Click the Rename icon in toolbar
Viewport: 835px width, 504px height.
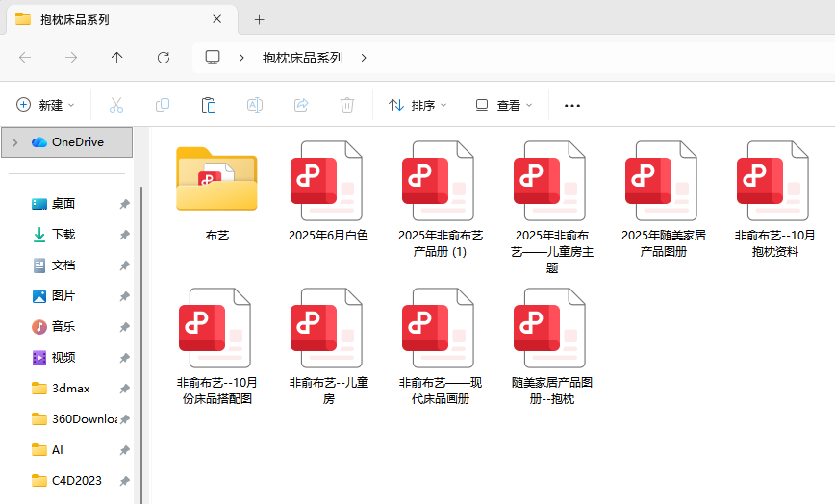coord(255,105)
